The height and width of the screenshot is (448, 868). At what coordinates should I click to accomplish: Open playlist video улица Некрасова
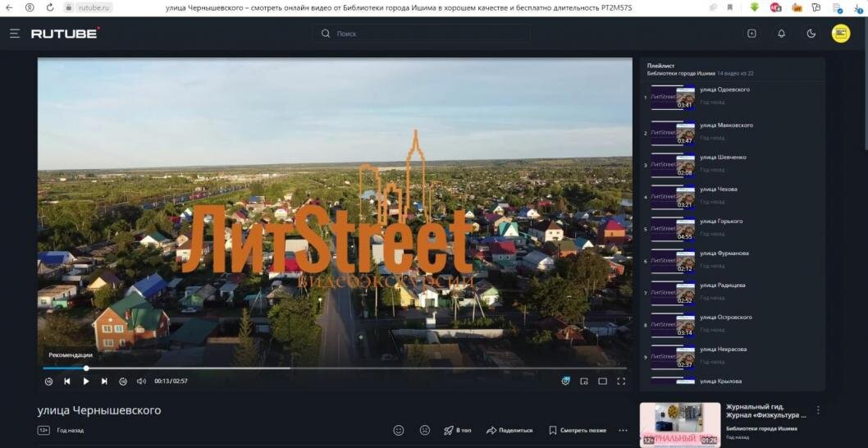[723, 350]
